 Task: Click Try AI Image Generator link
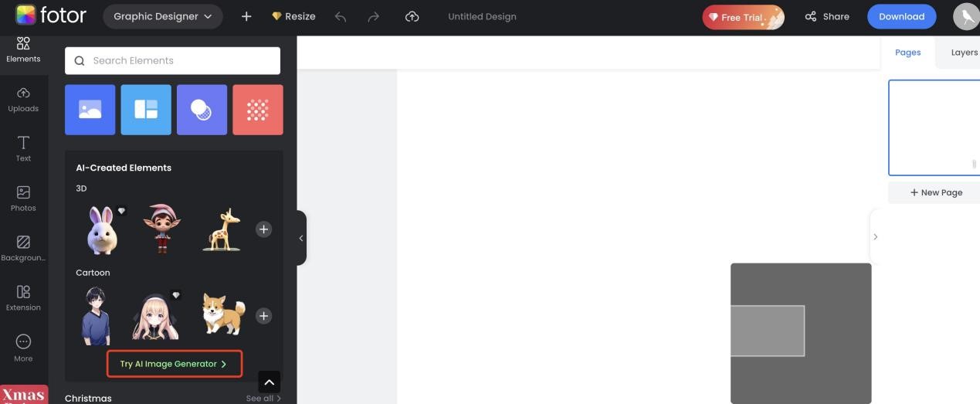coord(175,364)
